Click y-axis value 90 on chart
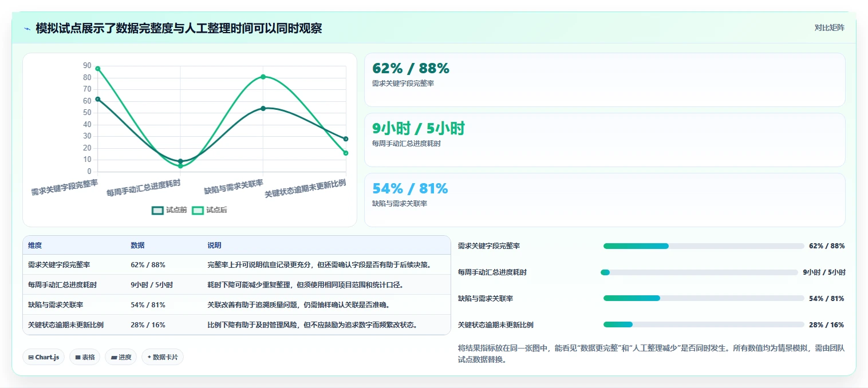 87,65
